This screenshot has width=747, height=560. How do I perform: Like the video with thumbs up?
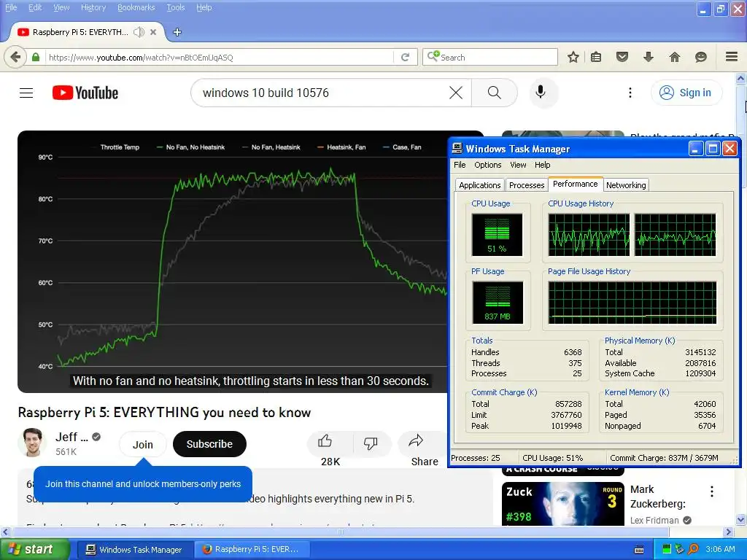[x=325, y=441]
